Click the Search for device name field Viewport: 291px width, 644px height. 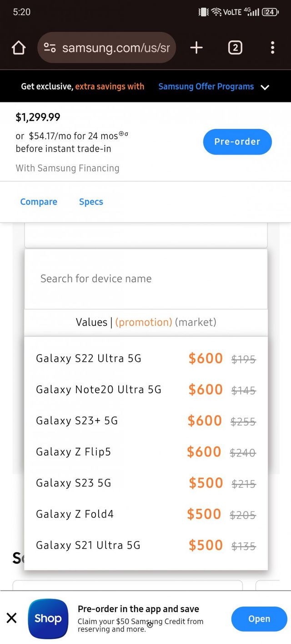click(145, 279)
